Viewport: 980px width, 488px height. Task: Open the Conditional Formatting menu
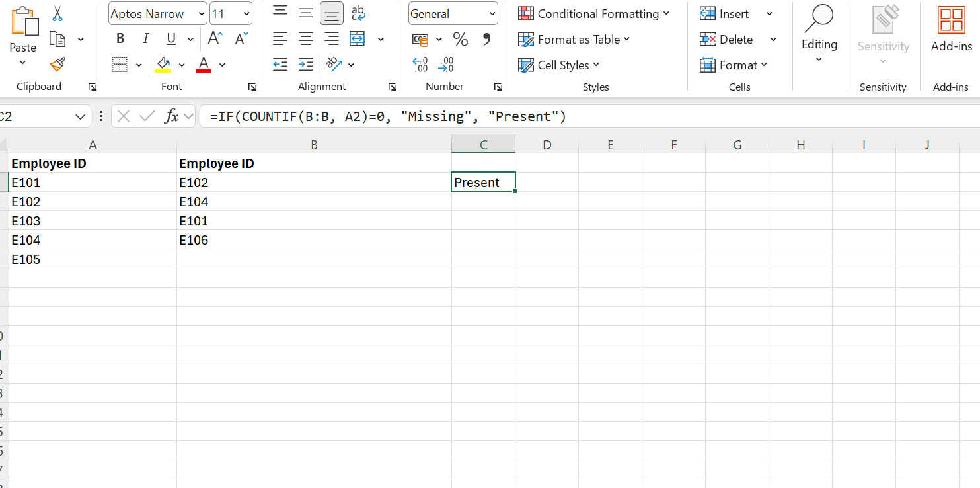(x=593, y=14)
